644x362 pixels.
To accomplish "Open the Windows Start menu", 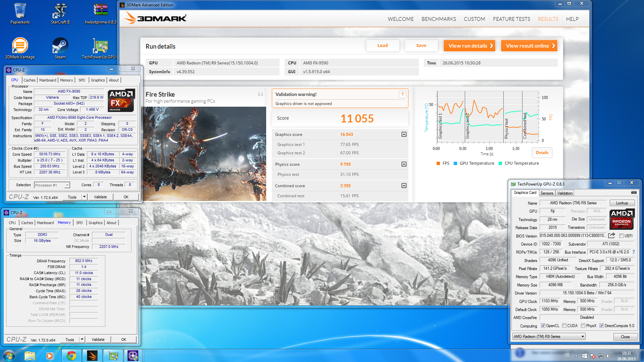I will (x=9, y=356).
